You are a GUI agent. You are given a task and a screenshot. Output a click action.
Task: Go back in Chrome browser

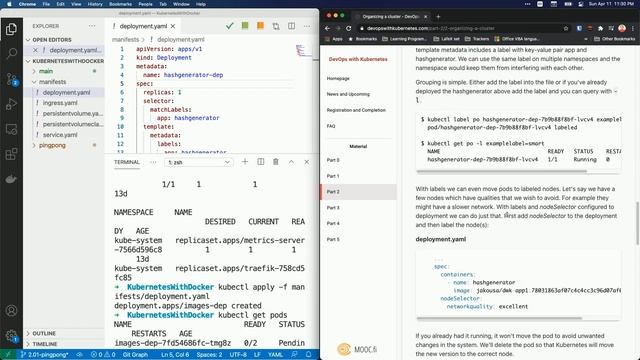tap(327, 28)
